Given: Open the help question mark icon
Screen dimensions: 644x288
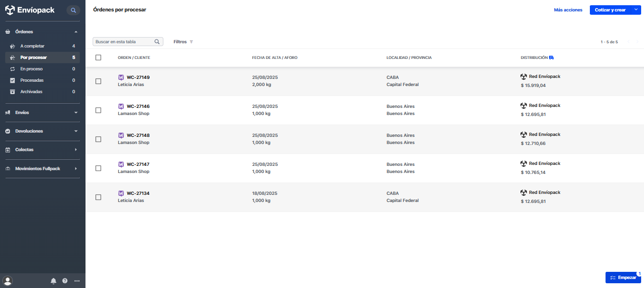Looking at the screenshot, I should (x=65, y=281).
